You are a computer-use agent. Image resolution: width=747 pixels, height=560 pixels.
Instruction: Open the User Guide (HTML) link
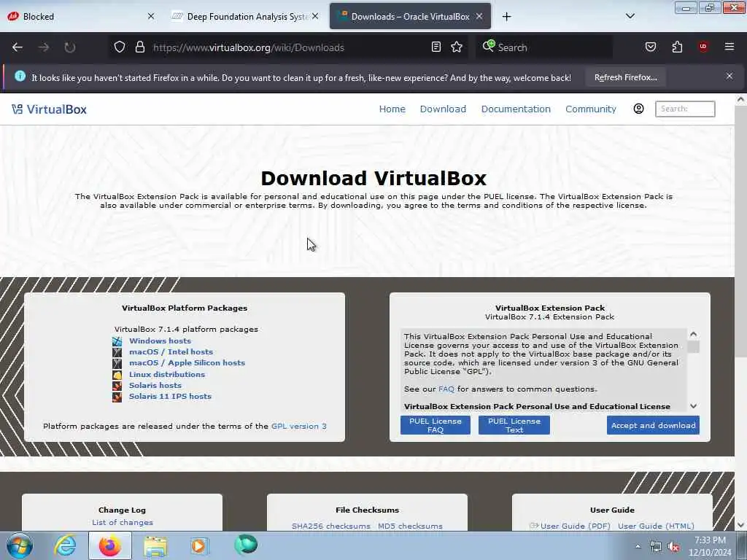[656, 526]
